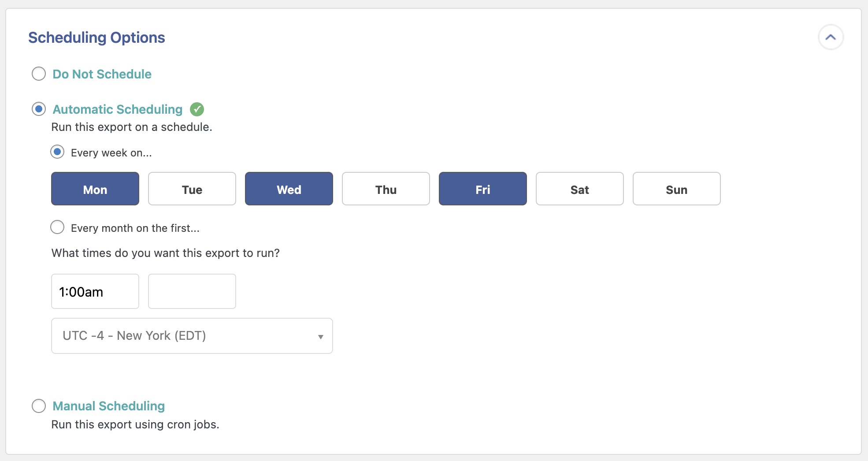
Task: Deselect the Wed day button
Action: point(289,189)
